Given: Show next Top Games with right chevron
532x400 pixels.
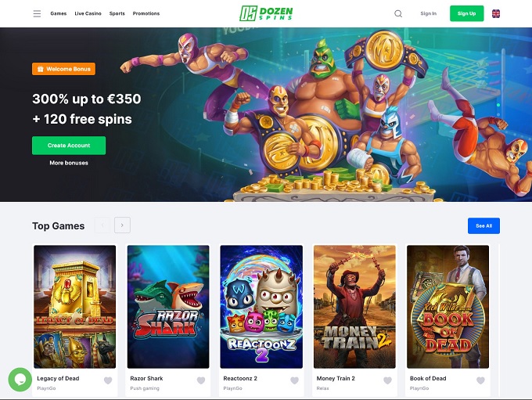Looking at the screenshot, I should click(x=122, y=225).
